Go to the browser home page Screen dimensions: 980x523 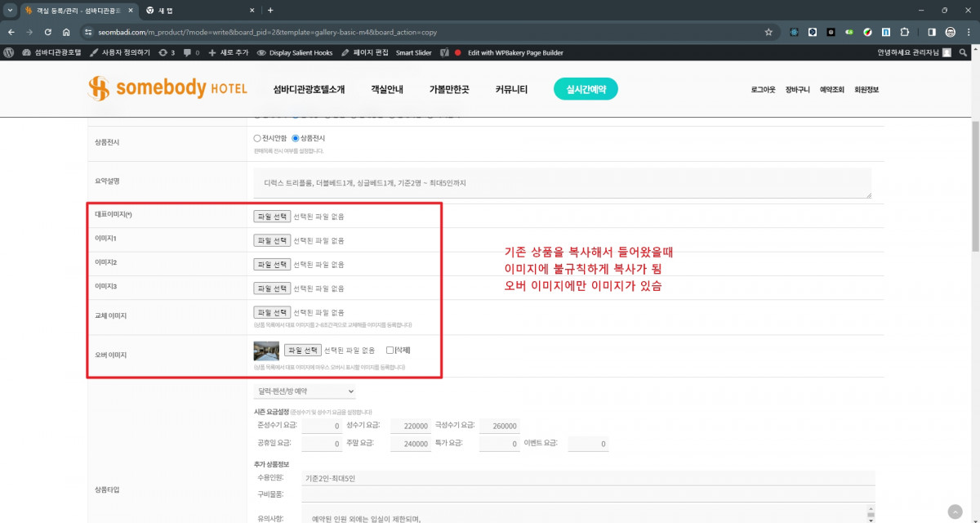tap(67, 32)
